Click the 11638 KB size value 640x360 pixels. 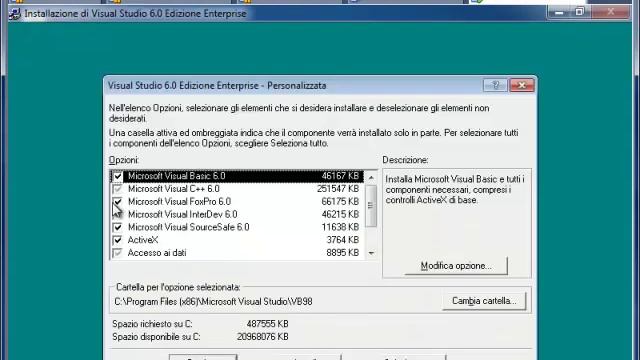[x=340, y=227]
